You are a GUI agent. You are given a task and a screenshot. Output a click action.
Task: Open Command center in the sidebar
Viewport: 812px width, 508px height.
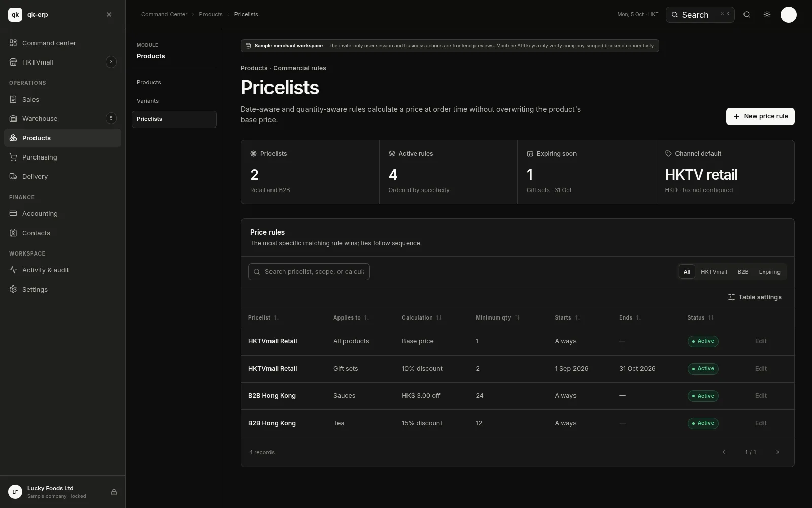pos(62,43)
